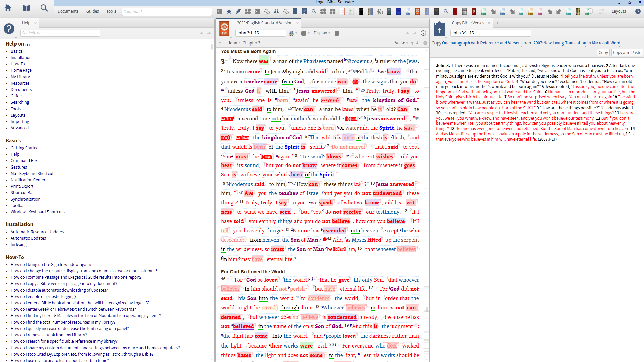
Task: Click the Copy and Paste button
Action: point(627,53)
